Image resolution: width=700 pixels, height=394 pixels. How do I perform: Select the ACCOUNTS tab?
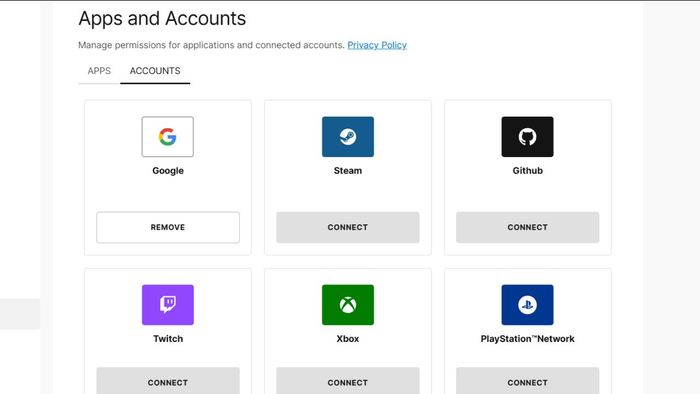coord(155,71)
